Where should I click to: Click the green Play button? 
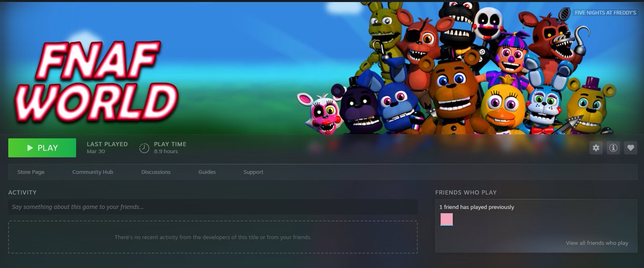tap(42, 148)
